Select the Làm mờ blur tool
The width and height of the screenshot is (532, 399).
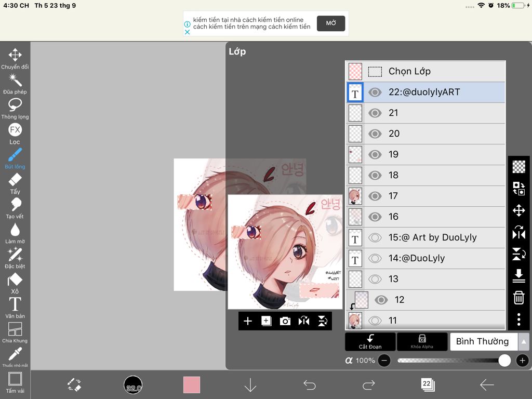15,233
